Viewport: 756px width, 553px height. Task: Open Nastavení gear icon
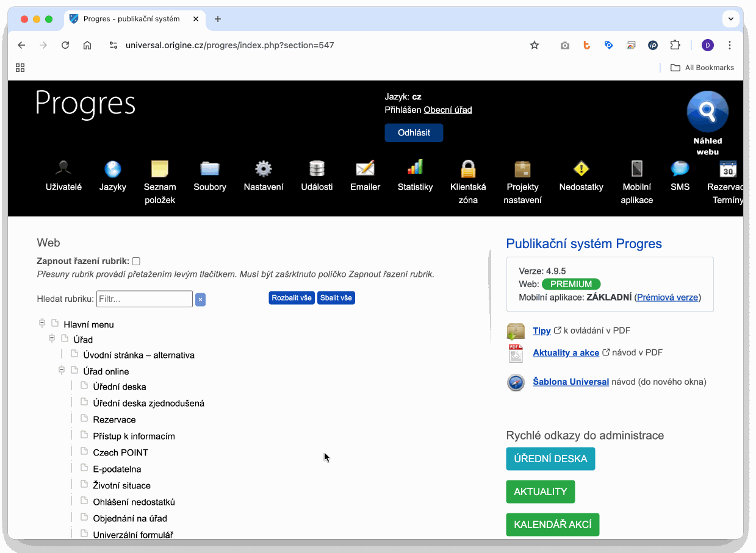tap(263, 168)
